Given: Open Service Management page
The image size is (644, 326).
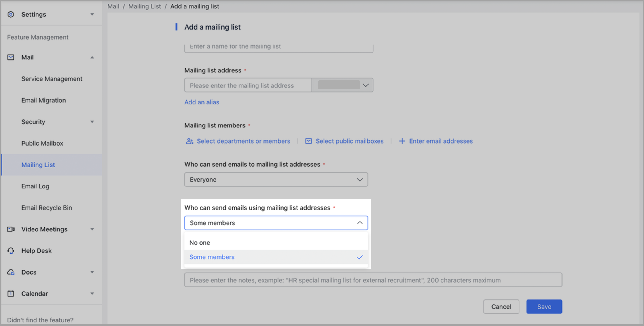Looking at the screenshot, I should click(x=52, y=79).
